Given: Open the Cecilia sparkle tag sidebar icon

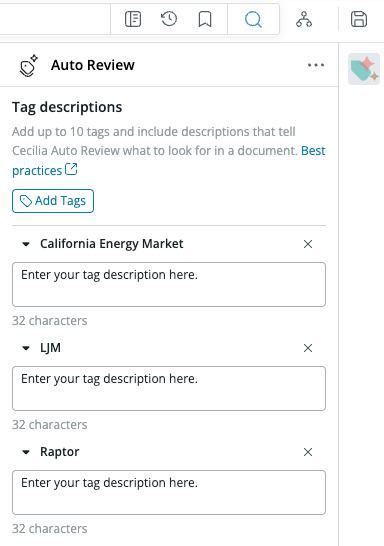Looking at the screenshot, I should (364, 69).
